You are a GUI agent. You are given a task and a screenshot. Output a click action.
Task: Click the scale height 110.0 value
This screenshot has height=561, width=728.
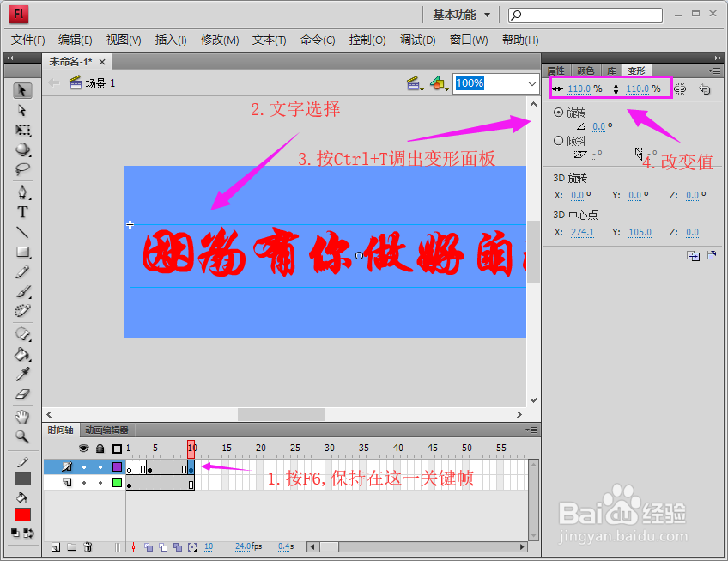point(638,88)
